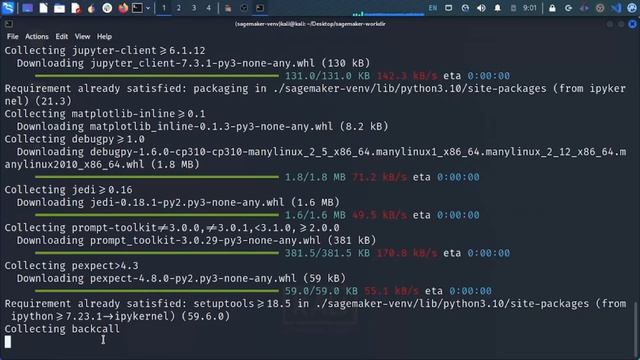Screen dimensions: 640x360
Task: Click the "Collecting pexpect>4.3" line
Action: [x=71, y=266]
